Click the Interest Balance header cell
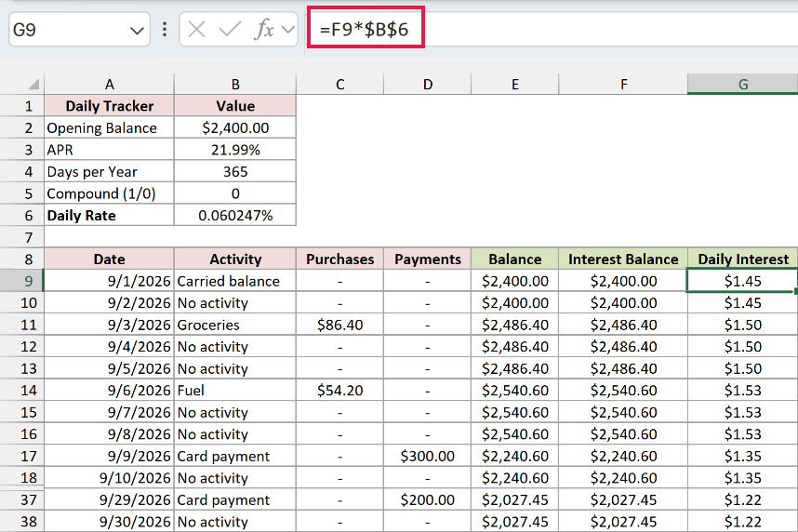Image resolution: width=798 pixels, height=532 pixels. pyautogui.click(x=623, y=259)
